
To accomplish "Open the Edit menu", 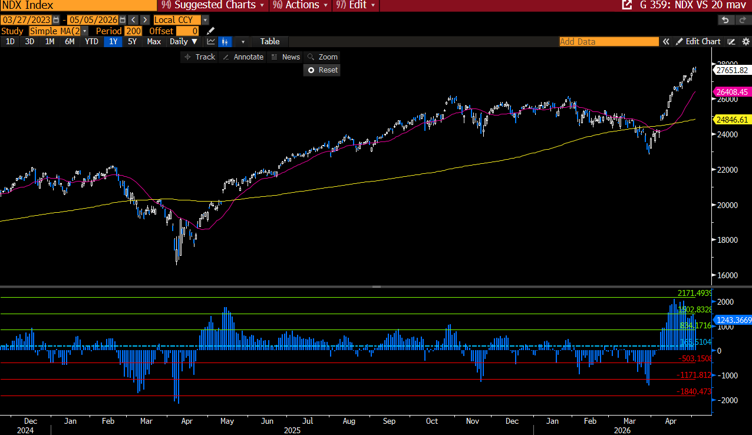I will pos(355,5).
